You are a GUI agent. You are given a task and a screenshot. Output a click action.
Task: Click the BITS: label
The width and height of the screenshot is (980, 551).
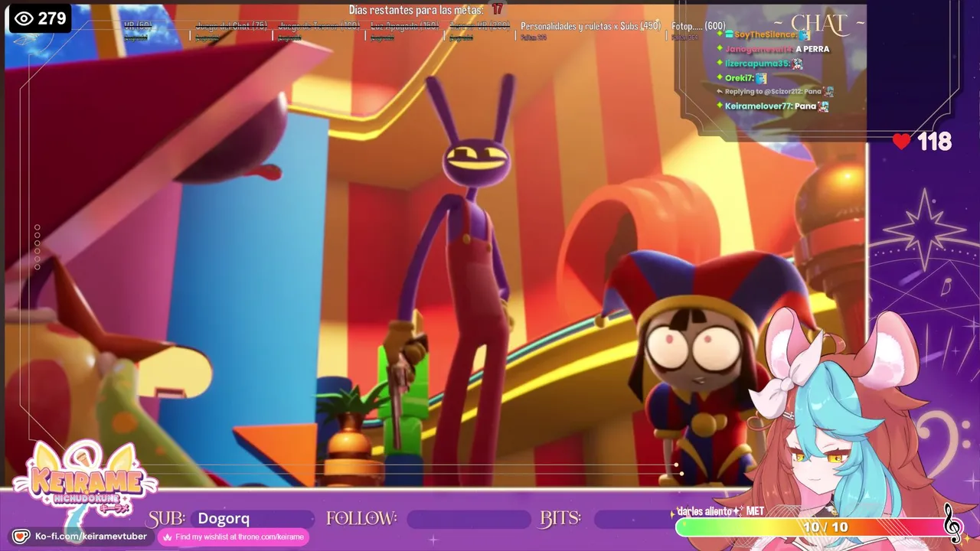tap(560, 519)
